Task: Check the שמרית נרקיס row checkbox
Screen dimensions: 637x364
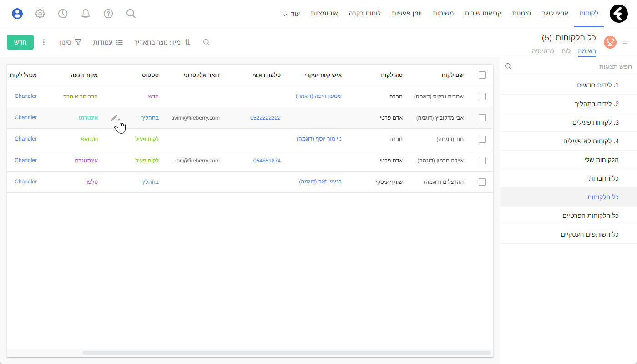Action: click(x=482, y=96)
